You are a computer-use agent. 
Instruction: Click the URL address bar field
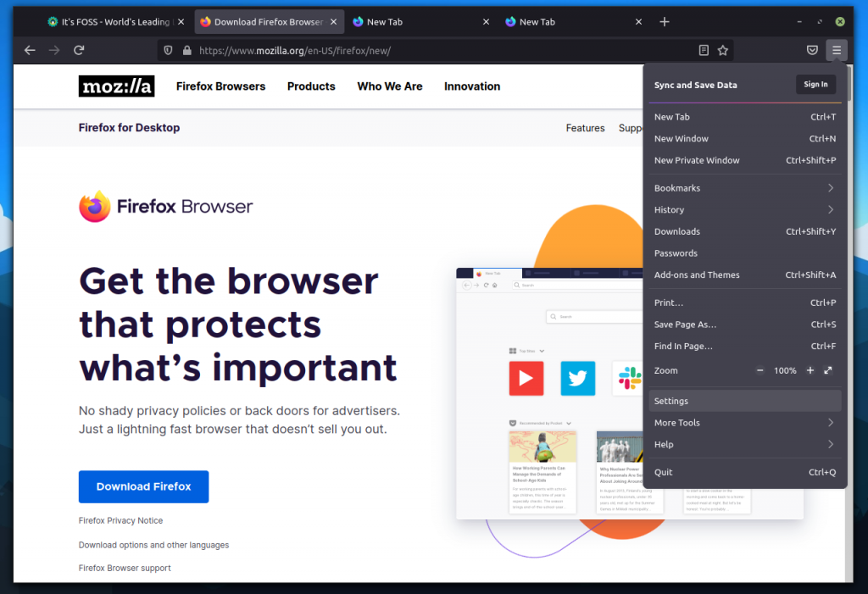click(x=441, y=51)
